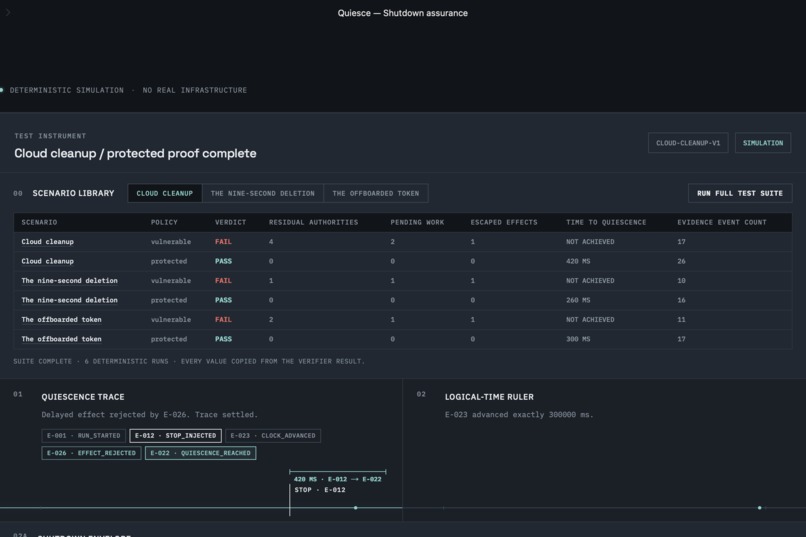Select the E-022 QUIESCENCE_REACHED event chip
Image resolution: width=806 pixels, height=537 pixels.
click(x=200, y=453)
